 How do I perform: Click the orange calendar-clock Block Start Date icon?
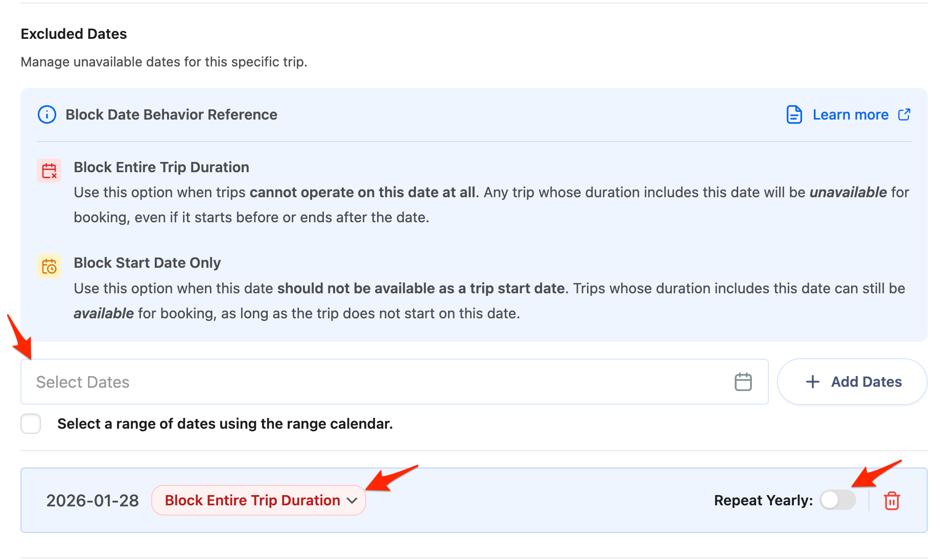pos(49,266)
